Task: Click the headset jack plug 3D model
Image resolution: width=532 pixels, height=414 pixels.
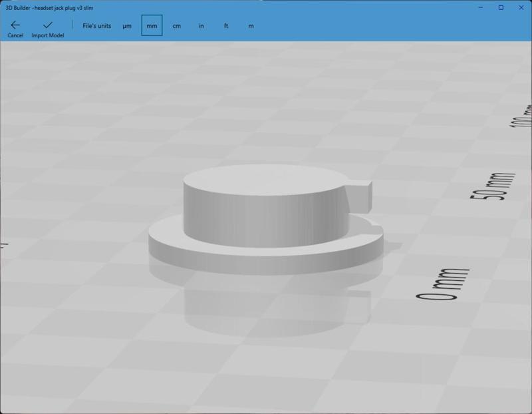Action: [265, 219]
